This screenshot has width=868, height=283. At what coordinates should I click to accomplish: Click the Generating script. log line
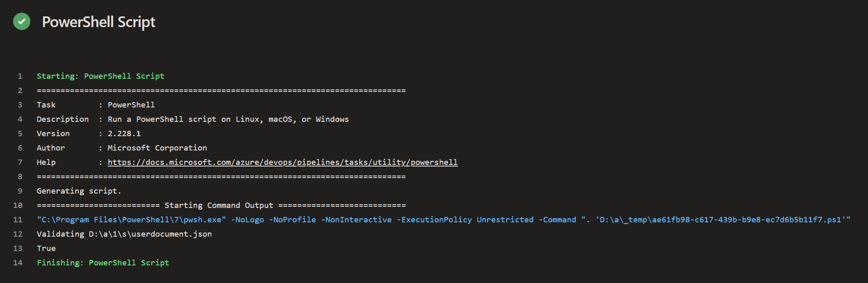79,191
